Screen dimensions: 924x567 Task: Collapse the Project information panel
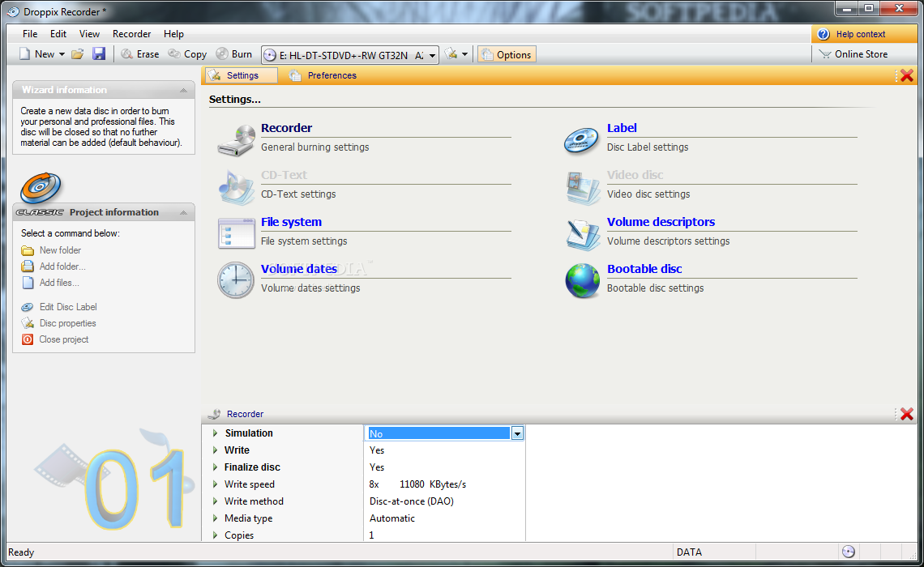pos(183,212)
